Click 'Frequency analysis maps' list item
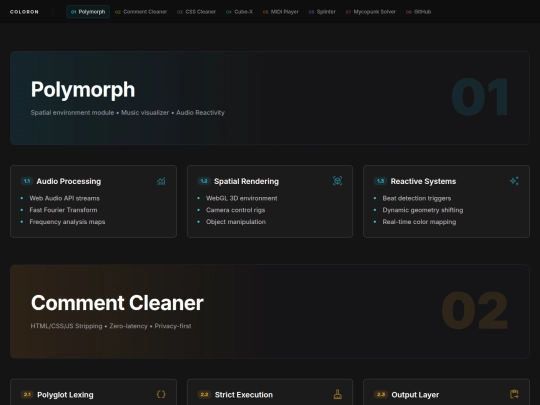This screenshot has height=405, width=540. pos(67,222)
